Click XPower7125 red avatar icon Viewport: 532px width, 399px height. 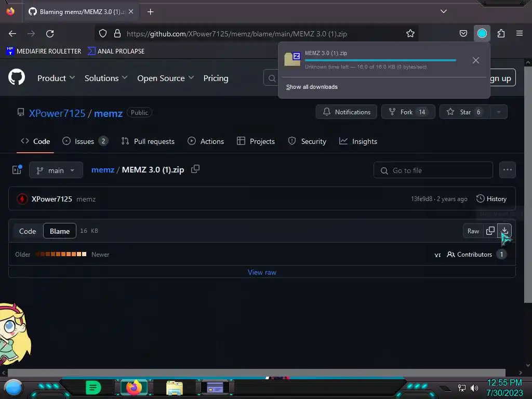pyautogui.click(x=22, y=199)
